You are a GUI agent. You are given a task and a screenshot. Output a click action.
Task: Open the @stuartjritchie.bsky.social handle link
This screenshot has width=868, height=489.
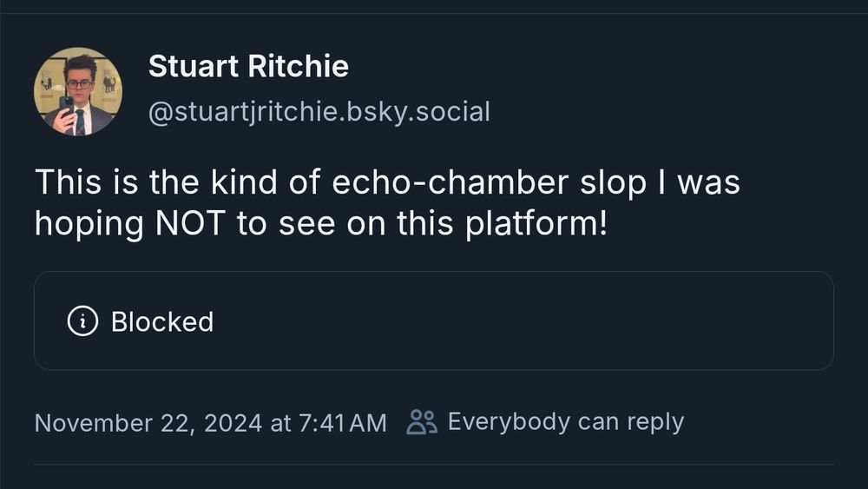(319, 112)
